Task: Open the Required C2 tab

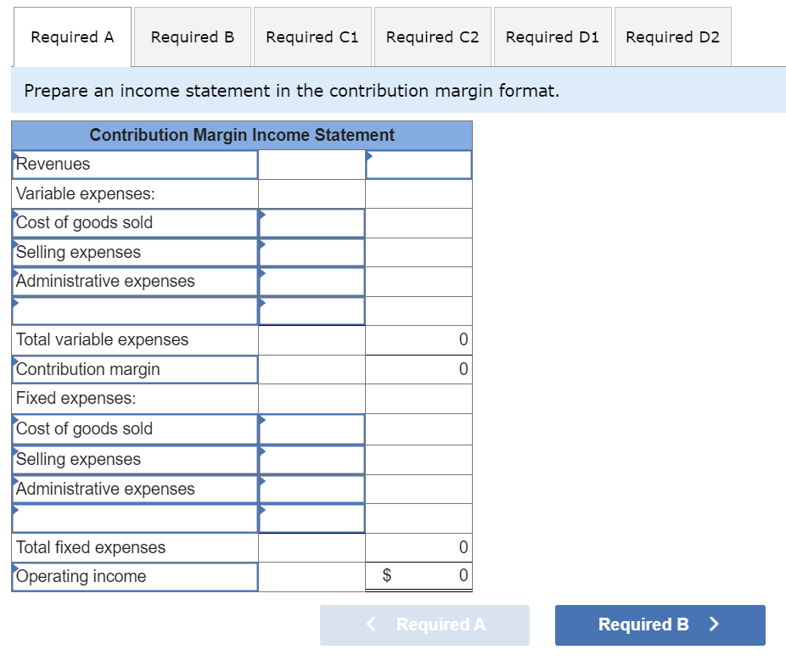Action: click(432, 36)
